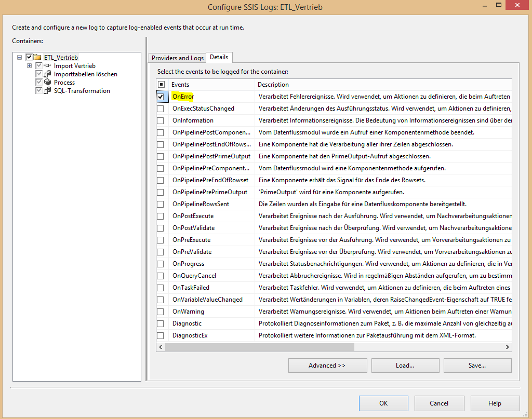Maximize the Configure SSIS Logs window
The image size is (532, 419).
pyautogui.click(x=499, y=5)
